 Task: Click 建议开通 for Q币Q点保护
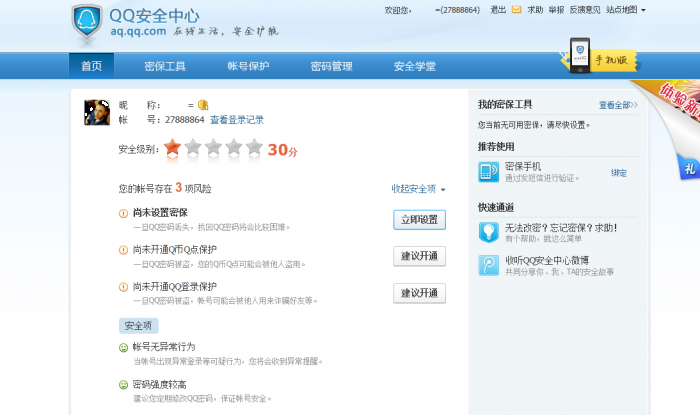coord(419,256)
